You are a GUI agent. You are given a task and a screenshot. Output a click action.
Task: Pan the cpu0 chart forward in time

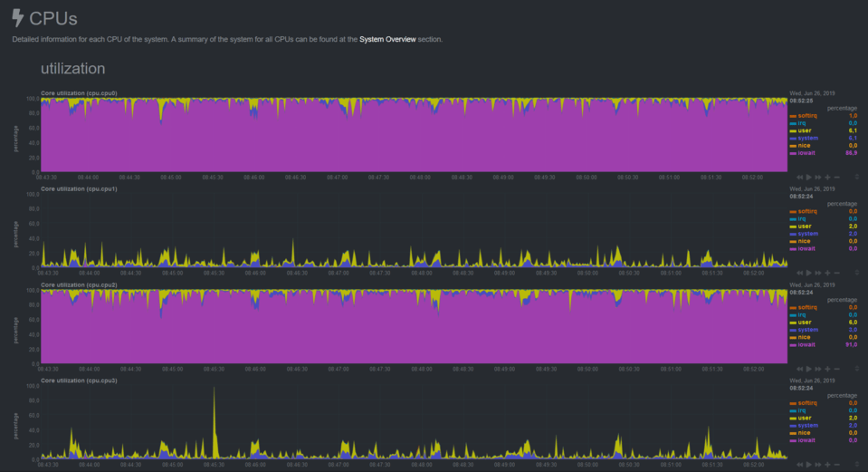[x=818, y=178]
